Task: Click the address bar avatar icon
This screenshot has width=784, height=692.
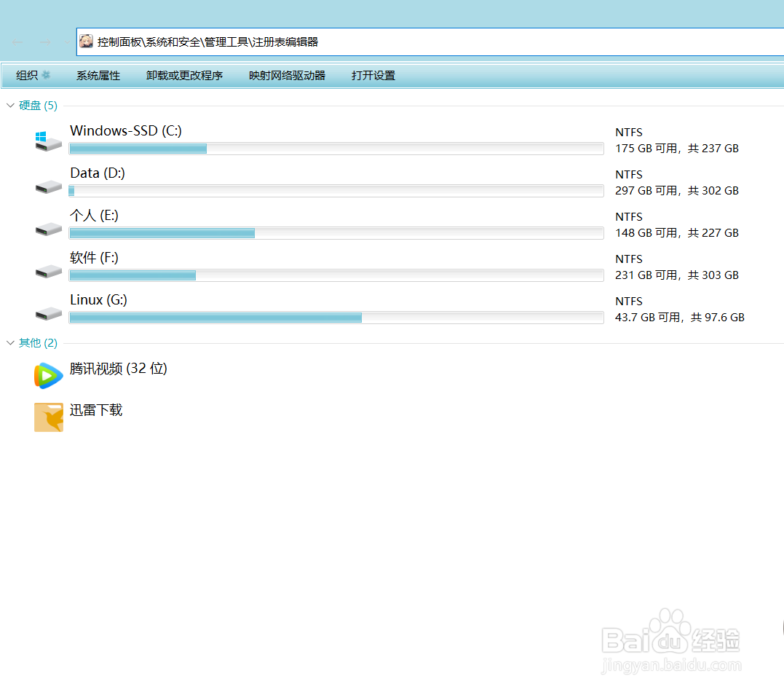Action: (x=86, y=42)
